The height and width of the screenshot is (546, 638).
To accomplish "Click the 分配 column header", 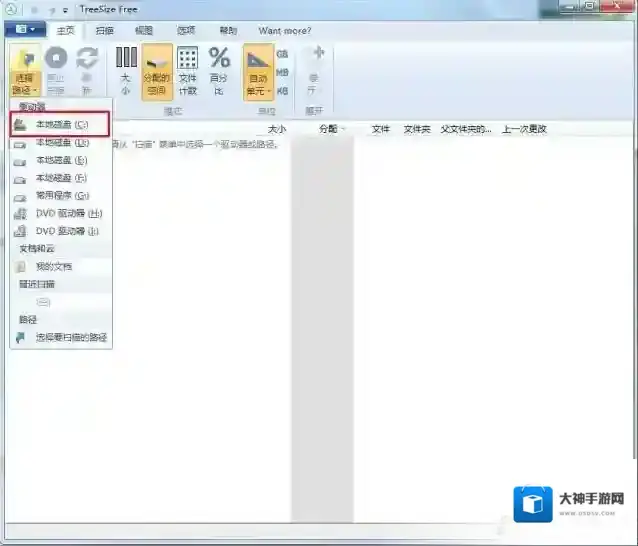I will tap(329, 129).
